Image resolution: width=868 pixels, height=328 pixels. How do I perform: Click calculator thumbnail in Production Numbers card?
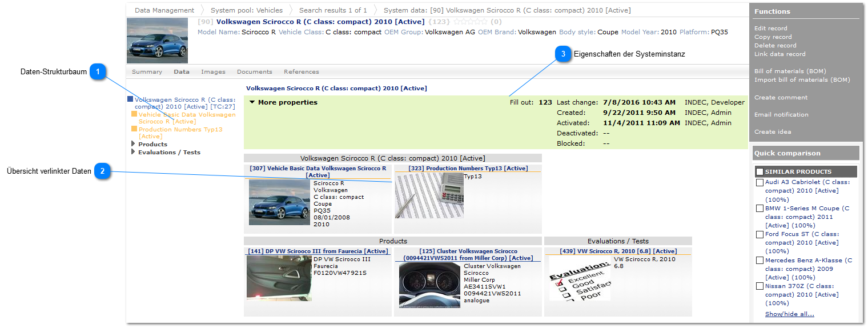[x=429, y=195]
